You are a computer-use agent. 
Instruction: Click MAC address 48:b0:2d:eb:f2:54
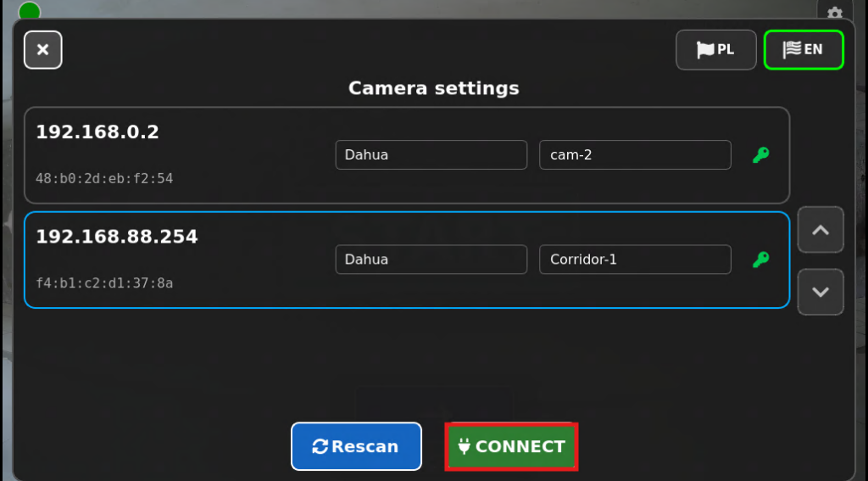[104, 178]
